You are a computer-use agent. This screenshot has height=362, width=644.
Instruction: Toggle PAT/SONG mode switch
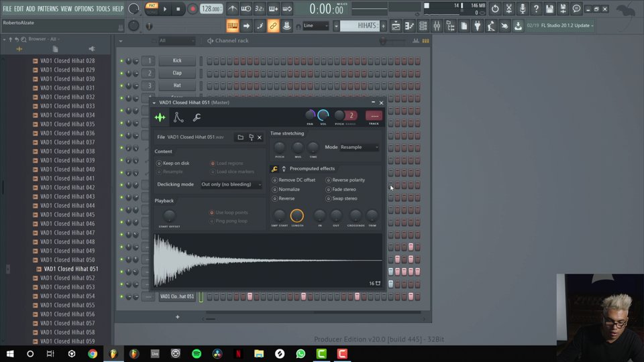[152, 9]
